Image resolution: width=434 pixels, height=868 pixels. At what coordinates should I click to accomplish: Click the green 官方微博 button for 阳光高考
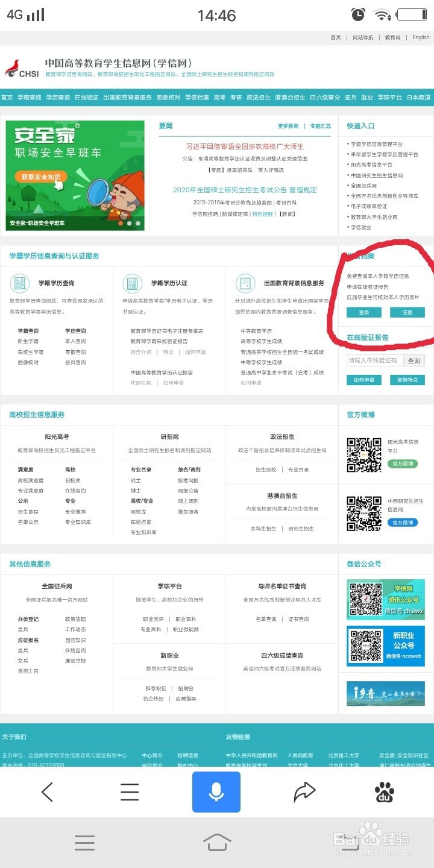[x=403, y=464]
